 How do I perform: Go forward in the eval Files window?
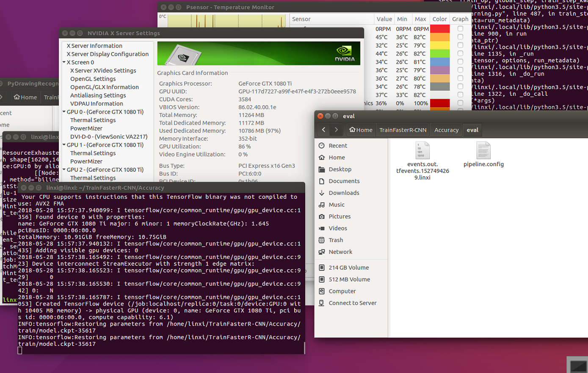(x=337, y=130)
